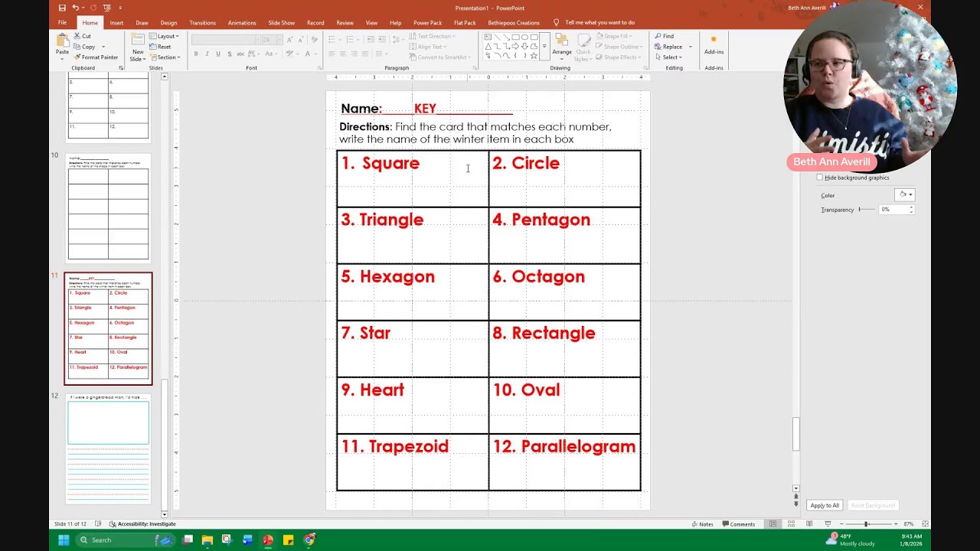Toggle Hide background graphics checkbox
This screenshot has height=551, width=980.
click(x=819, y=178)
